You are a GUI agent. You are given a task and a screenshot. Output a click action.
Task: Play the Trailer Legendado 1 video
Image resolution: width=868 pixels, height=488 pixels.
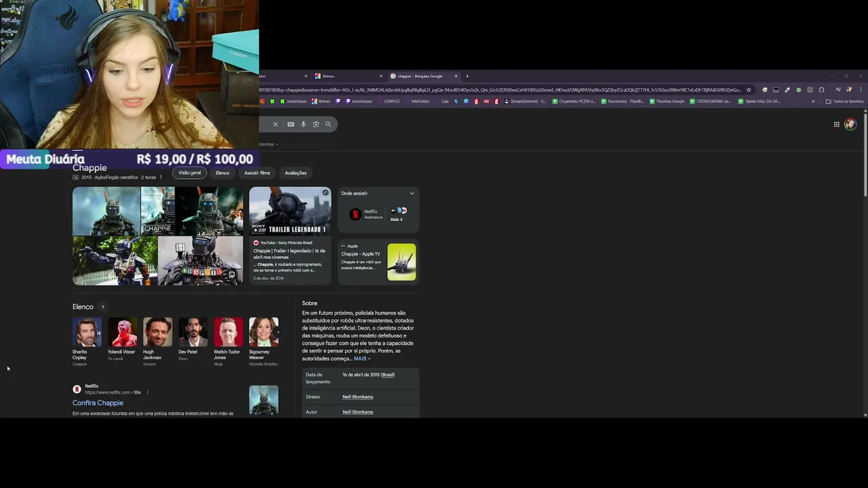[x=290, y=211]
